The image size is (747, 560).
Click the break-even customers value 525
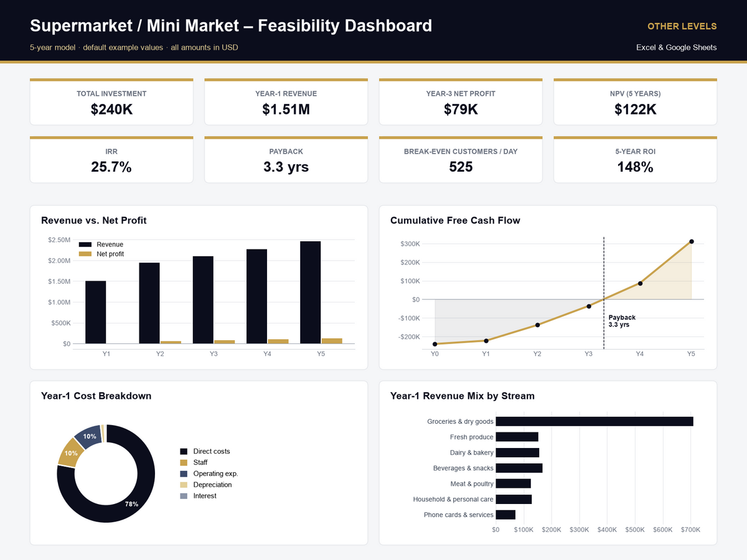pyautogui.click(x=461, y=167)
